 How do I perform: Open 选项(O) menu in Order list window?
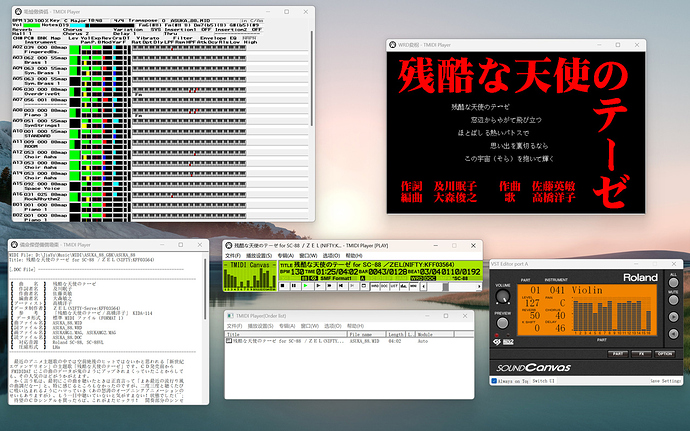pos(333,326)
